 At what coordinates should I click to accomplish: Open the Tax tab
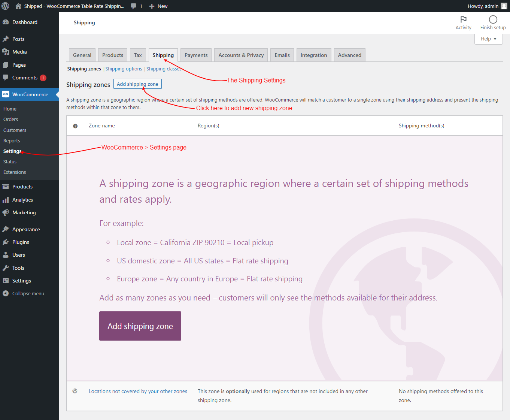coord(138,55)
